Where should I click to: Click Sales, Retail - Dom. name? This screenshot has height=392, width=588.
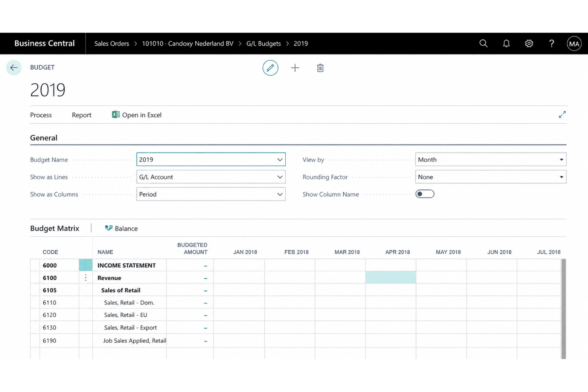129,303
